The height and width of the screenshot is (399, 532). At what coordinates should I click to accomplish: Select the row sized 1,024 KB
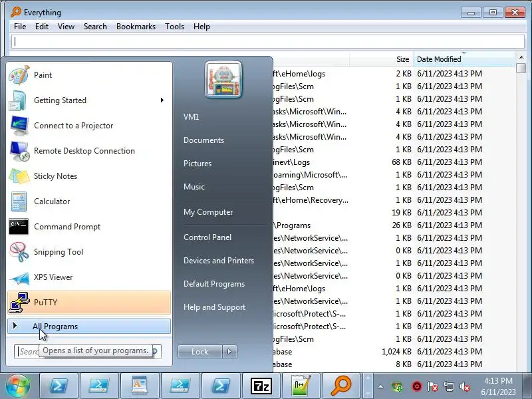(394, 352)
